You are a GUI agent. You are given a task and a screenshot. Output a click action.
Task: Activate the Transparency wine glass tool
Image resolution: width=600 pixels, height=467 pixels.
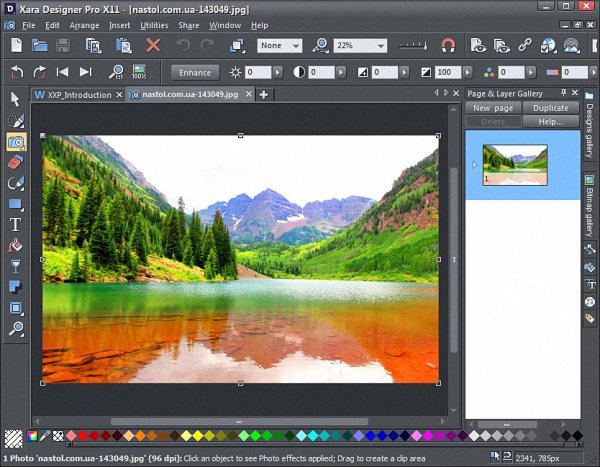[x=15, y=267]
